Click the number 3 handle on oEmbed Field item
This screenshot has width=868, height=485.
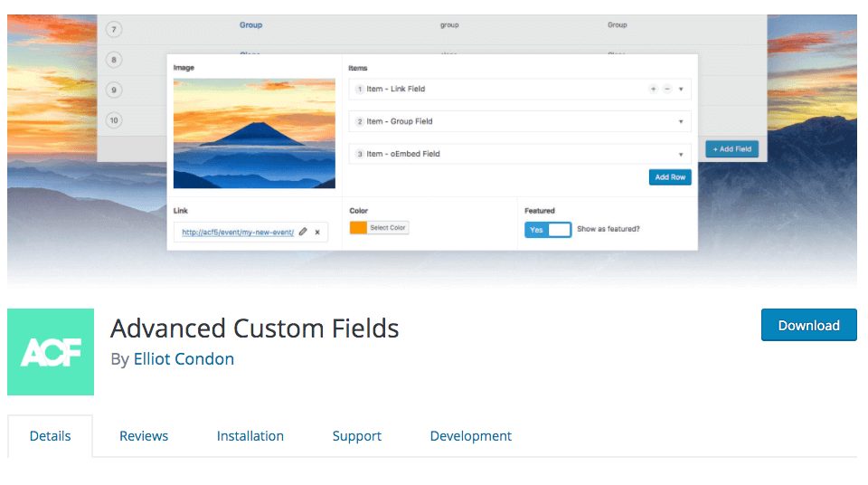click(x=359, y=154)
